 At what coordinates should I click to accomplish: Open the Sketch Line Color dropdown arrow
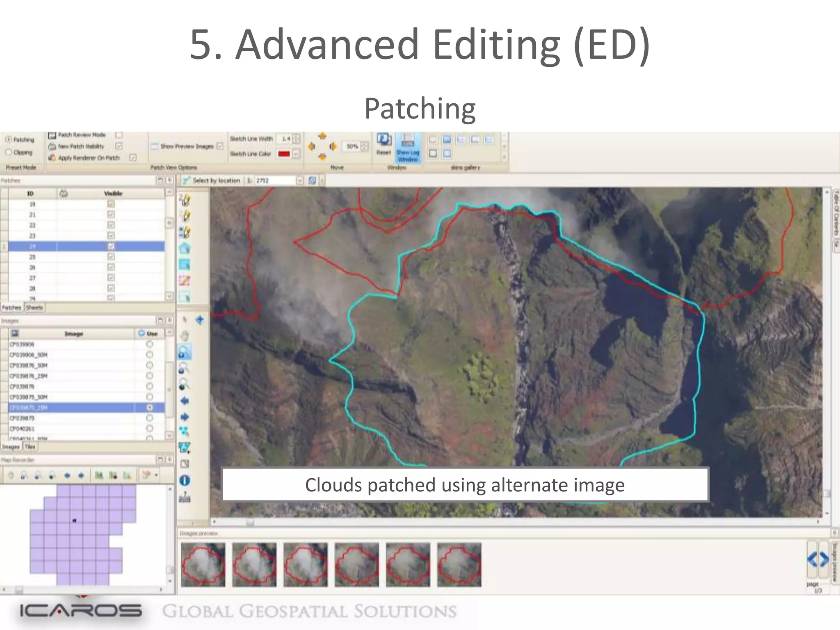coord(296,154)
